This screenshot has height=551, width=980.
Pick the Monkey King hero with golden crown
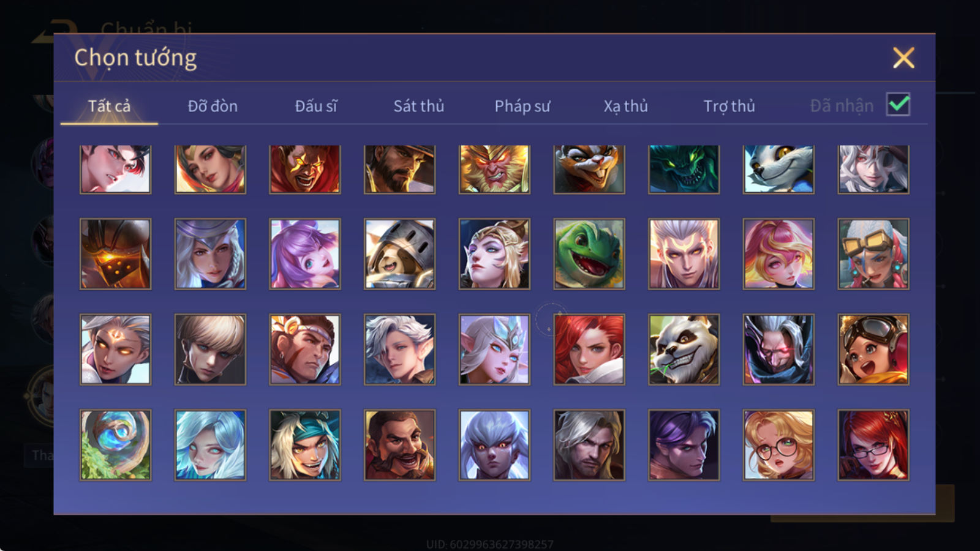tap(494, 169)
